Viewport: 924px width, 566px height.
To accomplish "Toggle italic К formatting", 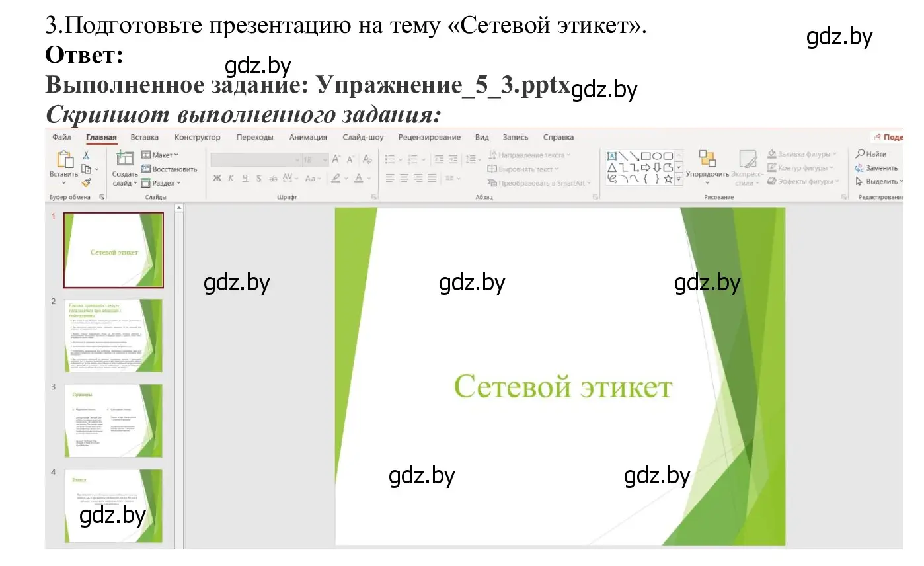I will (231, 178).
